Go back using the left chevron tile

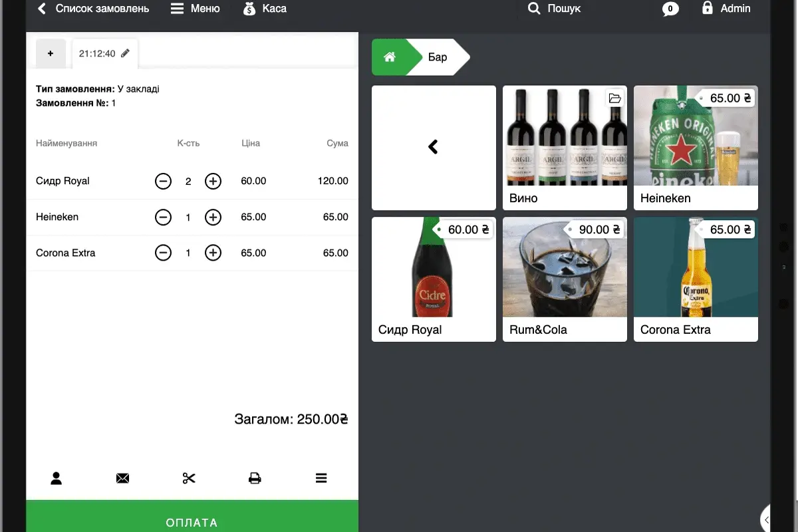click(434, 148)
